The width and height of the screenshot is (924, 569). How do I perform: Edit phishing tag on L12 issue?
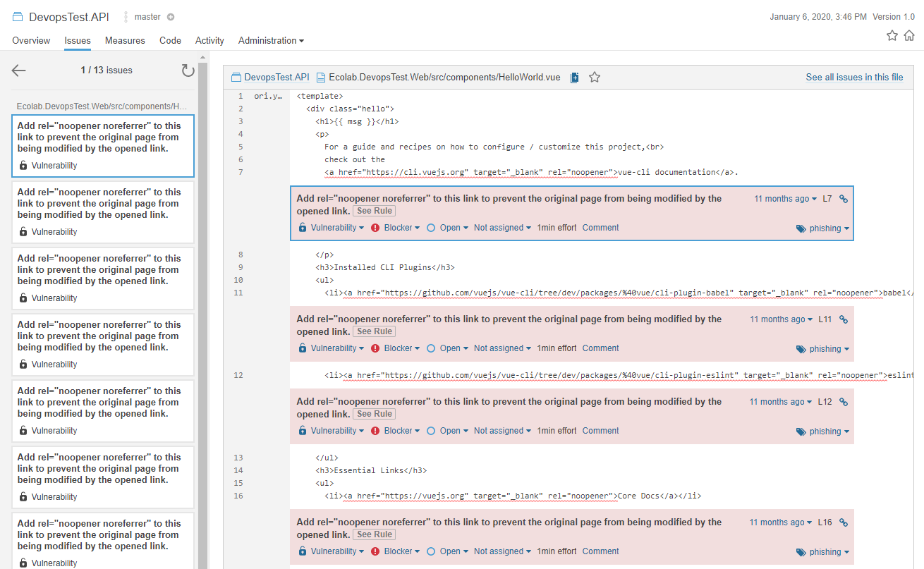tap(822, 432)
